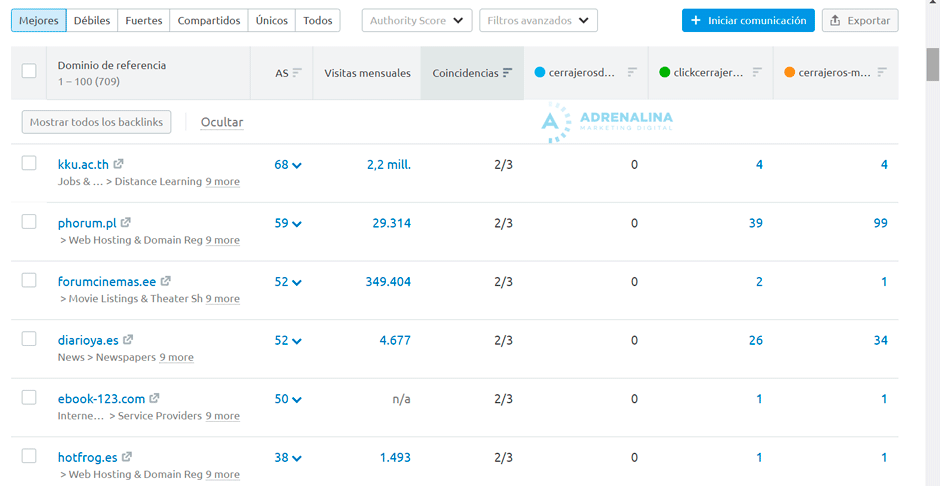Open the diarioya.es domain link
Image resolution: width=940 pixels, height=486 pixels.
tap(88, 340)
